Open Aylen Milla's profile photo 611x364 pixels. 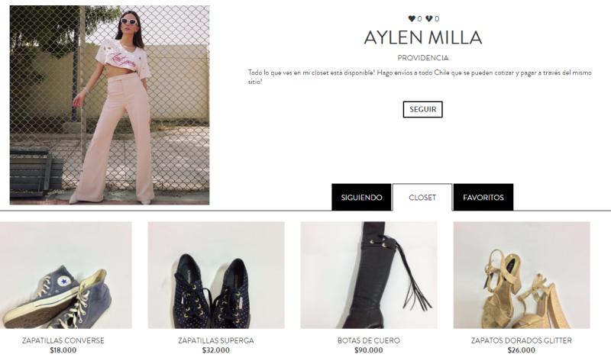coord(109,105)
